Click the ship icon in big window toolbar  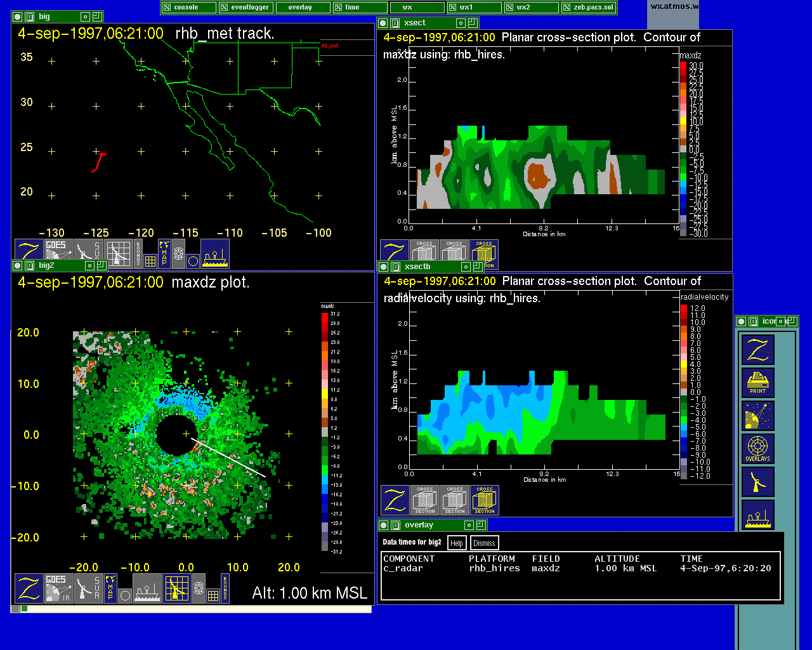click(x=215, y=254)
